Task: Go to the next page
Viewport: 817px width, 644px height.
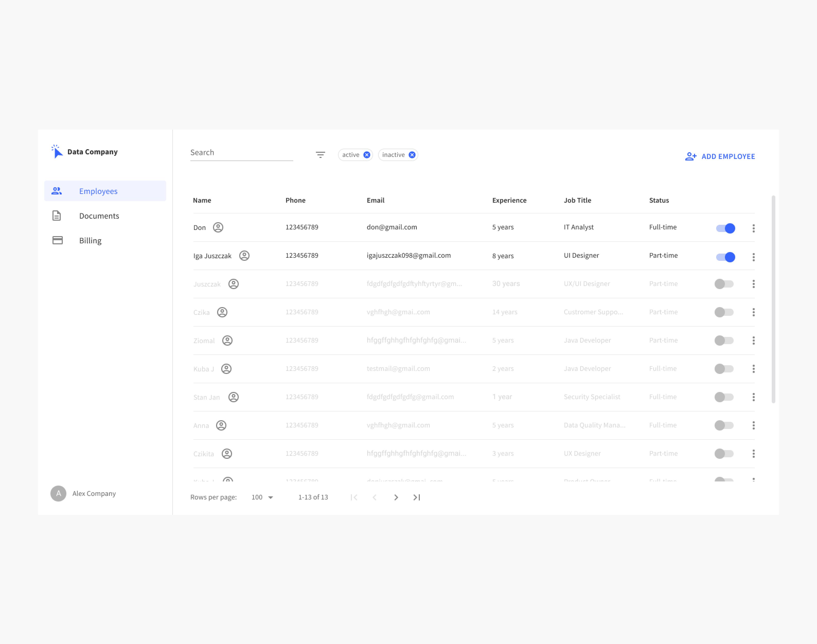Action: pyautogui.click(x=396, y=497)
